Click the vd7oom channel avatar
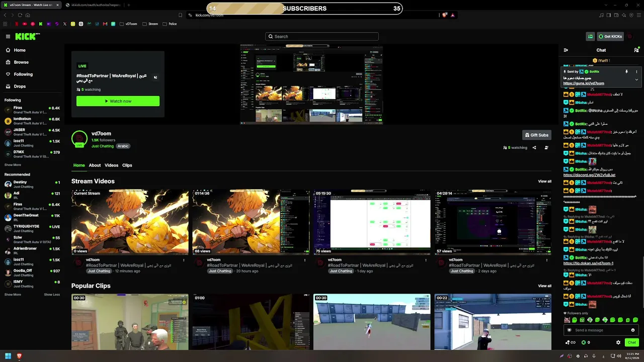Image resolution: width=644 pixels, height=362 pixels. [79, 139]
